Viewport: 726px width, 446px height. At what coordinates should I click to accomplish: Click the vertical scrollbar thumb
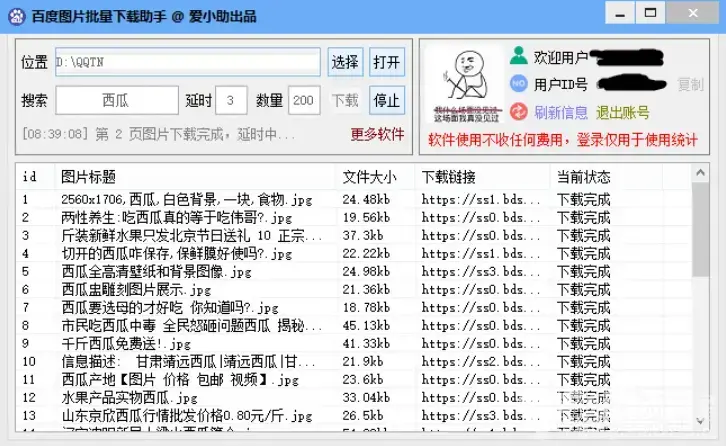[701, 229]
